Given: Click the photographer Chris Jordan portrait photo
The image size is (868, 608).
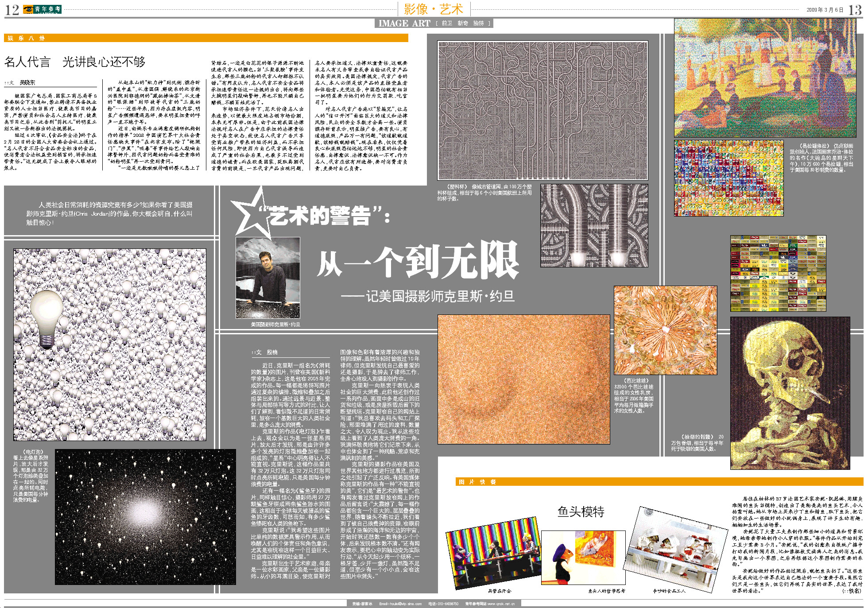Looking at the screenshot, I should (267, 278).
